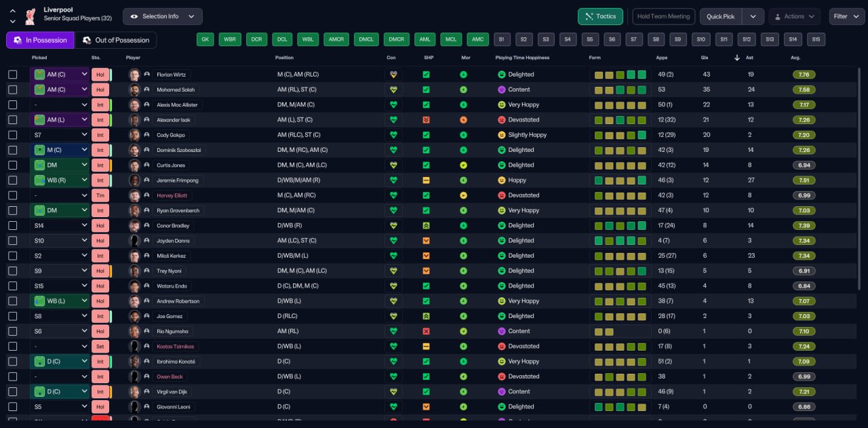Click Mohamed Salah's match sharpness tick icon
This screenshot has height=428, width=868.
426,90
